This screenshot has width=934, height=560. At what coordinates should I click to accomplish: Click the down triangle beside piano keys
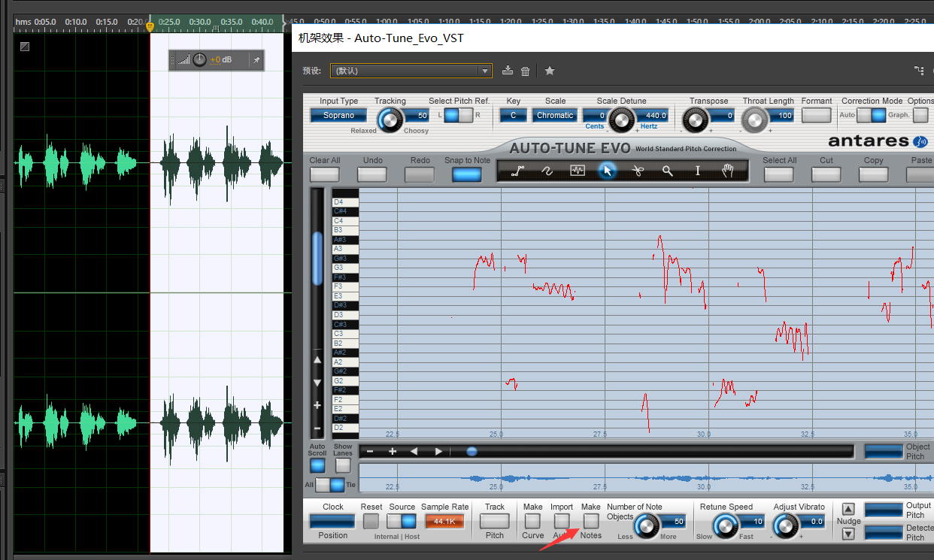pyautogui.click(x=317, y=383)
